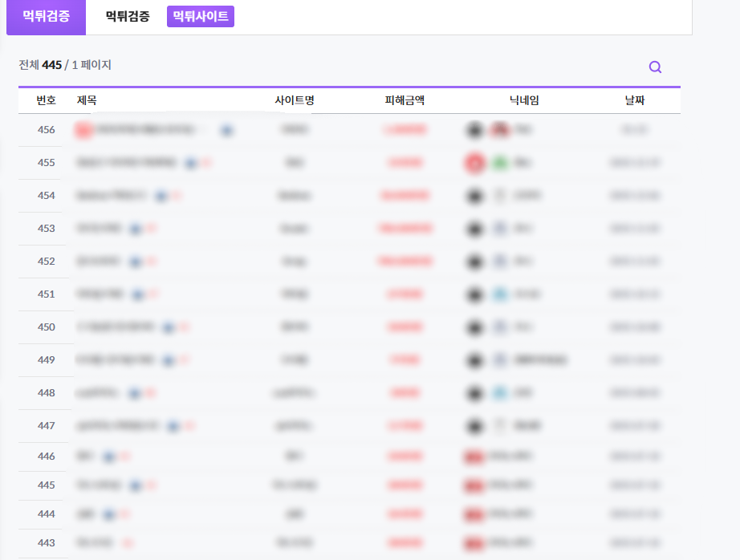740x560 pixels.
Task: Click the red badge icon in row 456 title
Action: coord(83,129)
